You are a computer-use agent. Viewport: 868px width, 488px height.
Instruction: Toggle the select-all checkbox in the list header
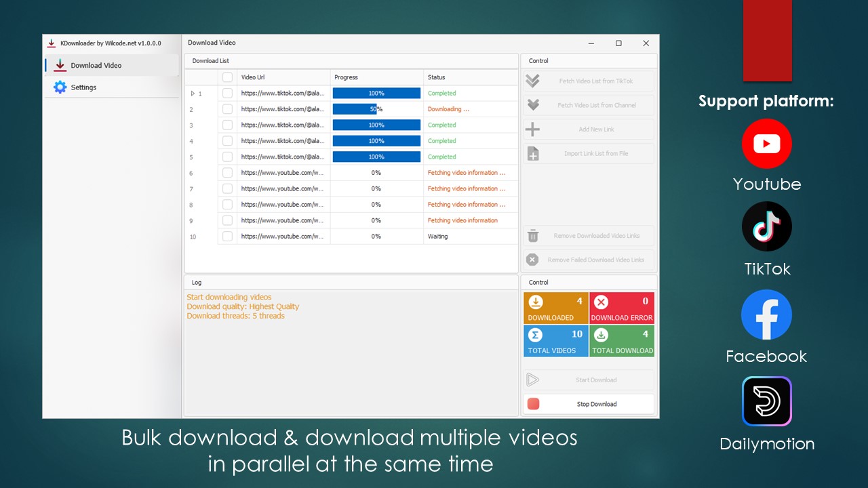[227, 77]
